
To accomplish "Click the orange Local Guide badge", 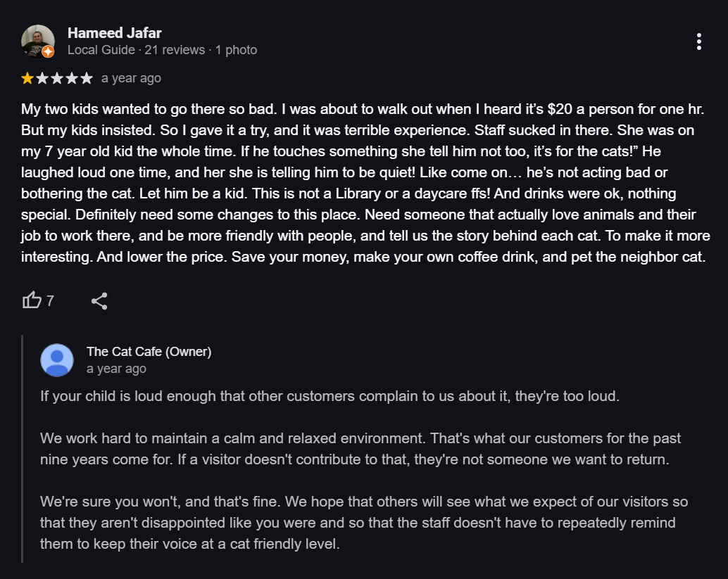I will coord(48,51).
